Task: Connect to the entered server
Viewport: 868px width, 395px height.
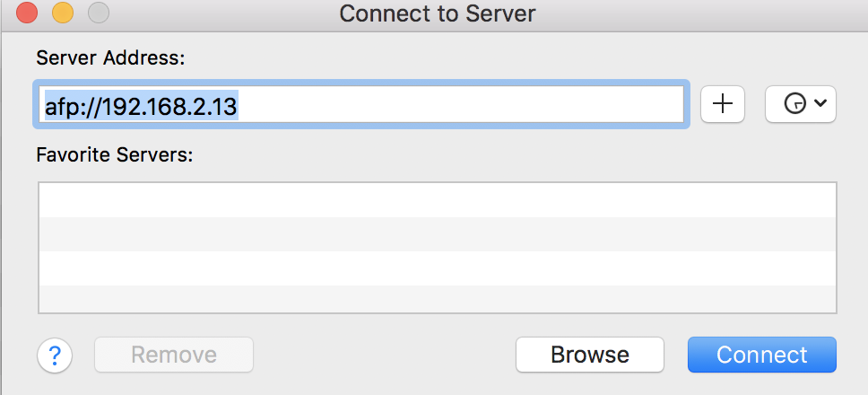Action: coord(761,355)
